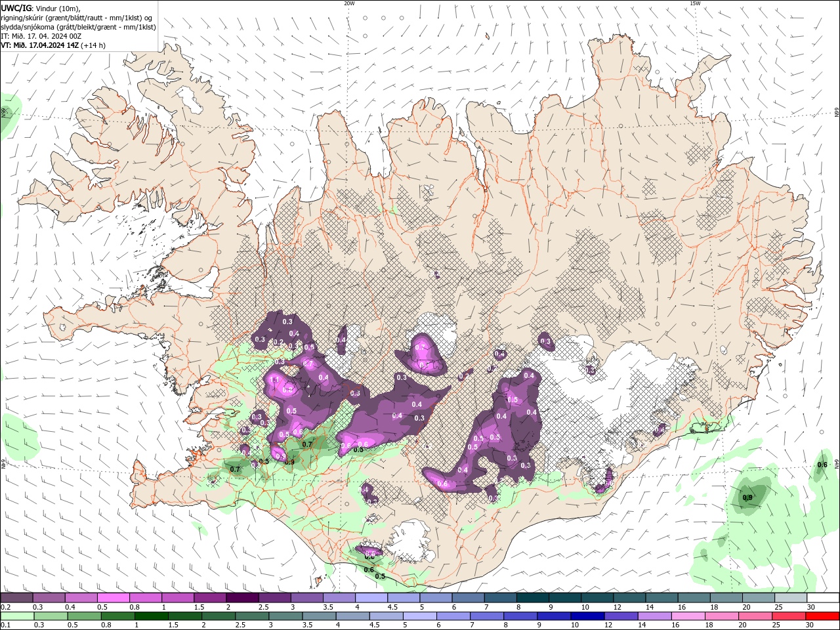Click the dark mauve 0.2–0.3 snow legend swatch
Image resolution: width=840 pixels, height=630 pixels.
pyautogui.click(x=17, y=598)
